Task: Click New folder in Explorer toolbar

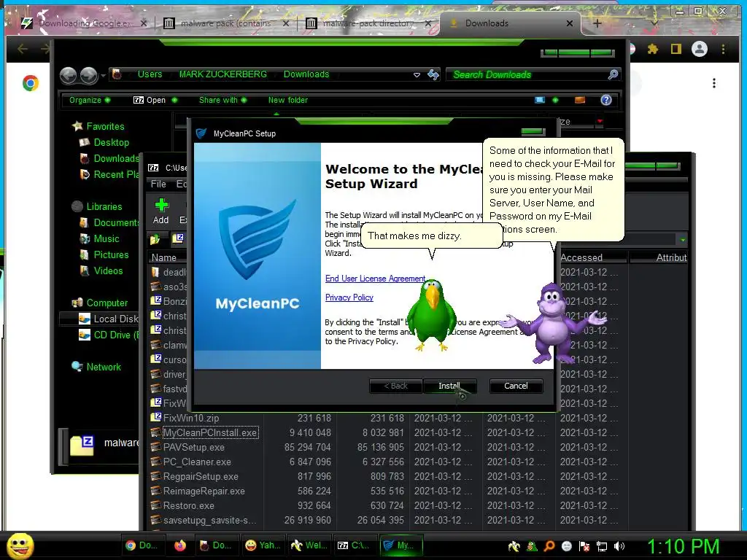Action: click(287, 100)
